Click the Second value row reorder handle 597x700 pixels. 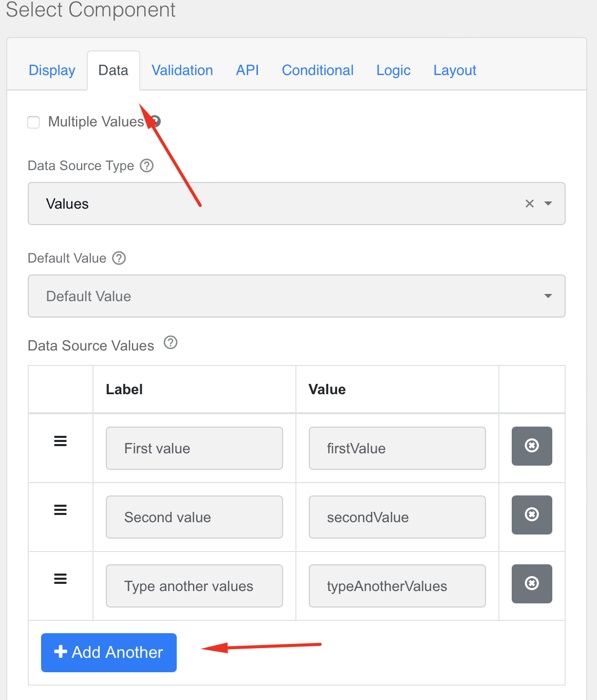pos(61,510)
